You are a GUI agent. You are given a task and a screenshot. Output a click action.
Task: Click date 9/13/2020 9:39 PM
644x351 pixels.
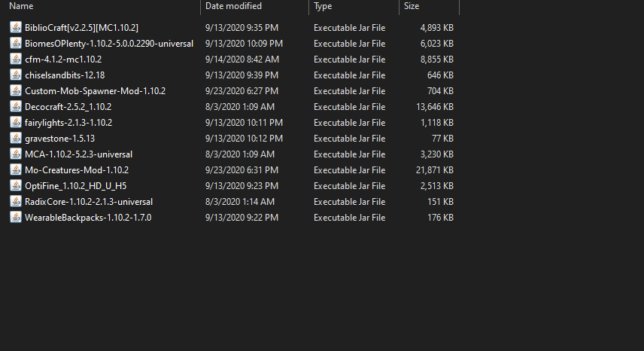tap(242, 75)
